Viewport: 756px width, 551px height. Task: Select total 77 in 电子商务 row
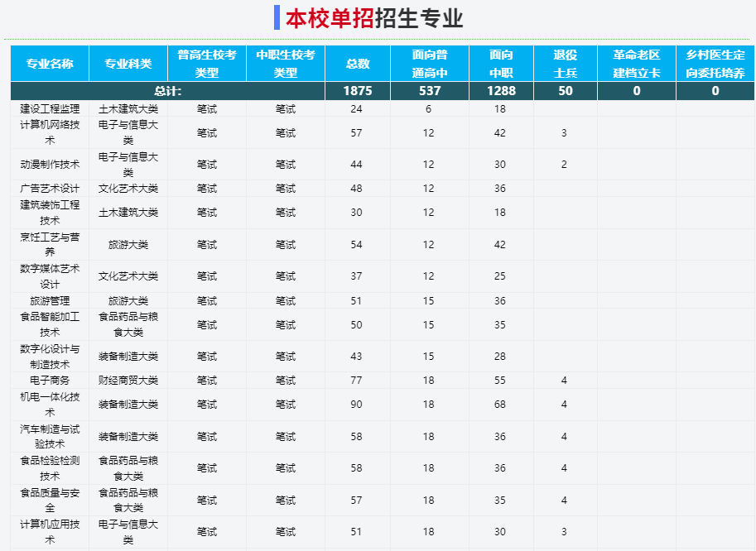coord(356,381)
